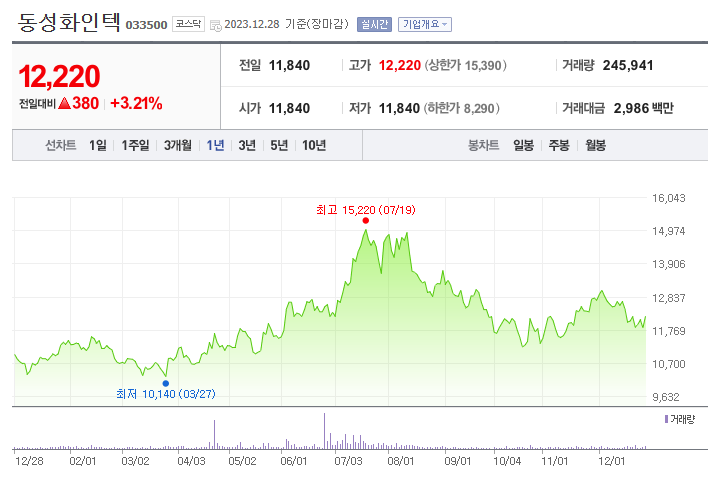Click the 06/01 x-axis date label
The width and height of the screenshot is (708, 490).
(293, 461)
